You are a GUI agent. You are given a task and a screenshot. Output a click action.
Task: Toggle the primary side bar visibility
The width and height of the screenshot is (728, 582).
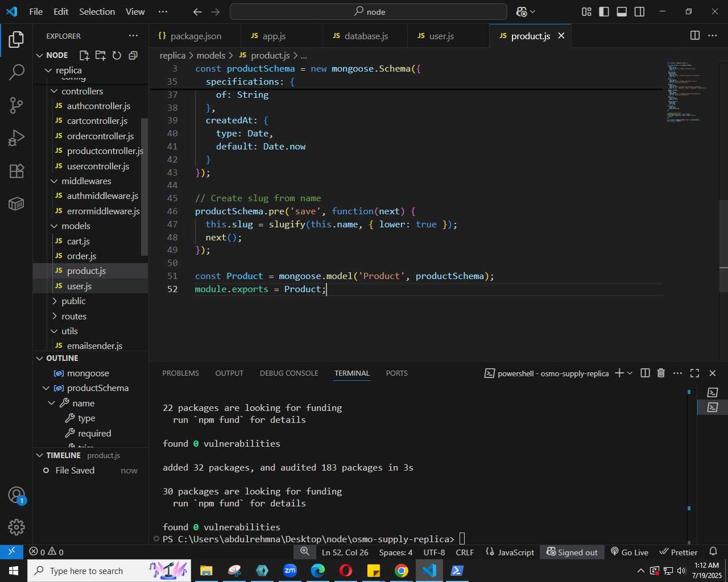point(604,11)
